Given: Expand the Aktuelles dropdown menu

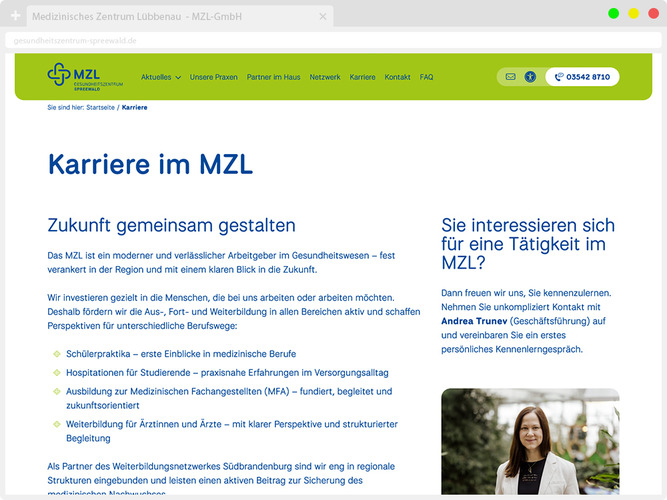Looking at the screenshot, I should pyautogui.click(x=161, y=77).
